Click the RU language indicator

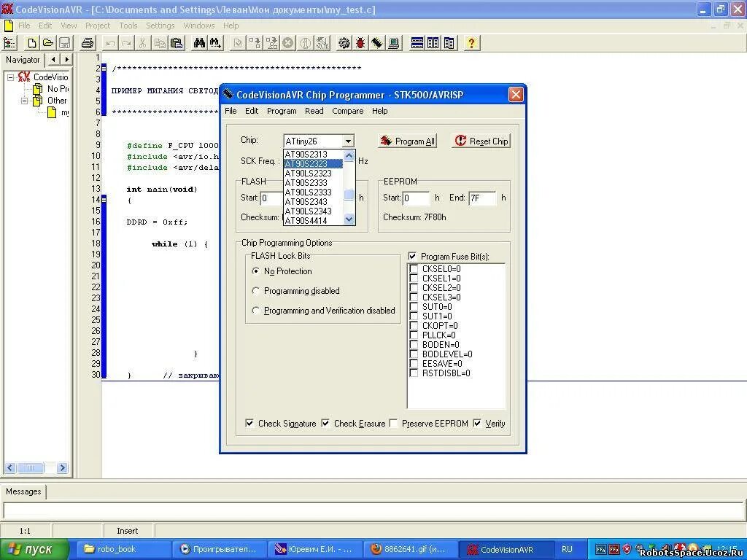[x=567, y=550]
